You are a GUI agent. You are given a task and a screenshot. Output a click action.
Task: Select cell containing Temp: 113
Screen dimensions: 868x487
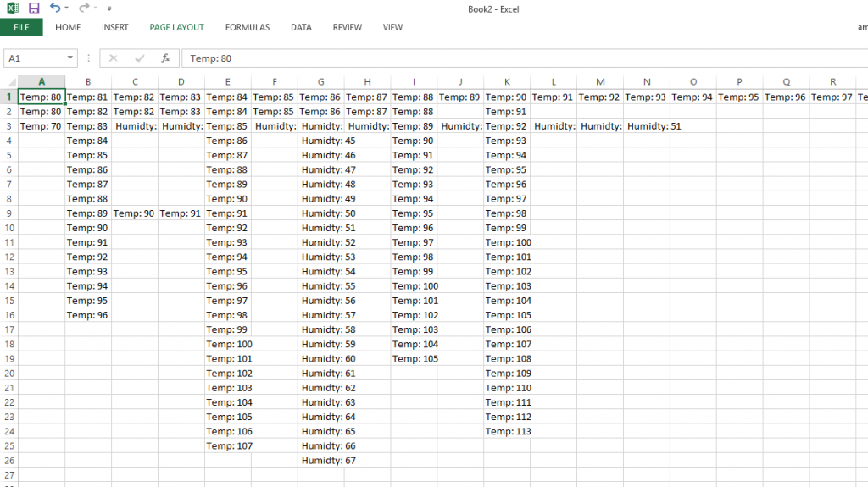point(508,431)
